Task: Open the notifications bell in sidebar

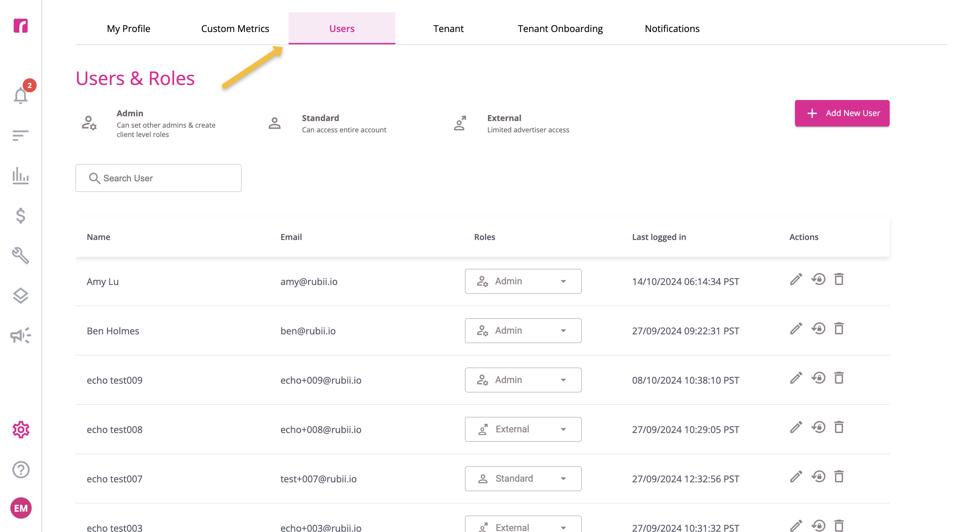Action: (x=21, y=95)
